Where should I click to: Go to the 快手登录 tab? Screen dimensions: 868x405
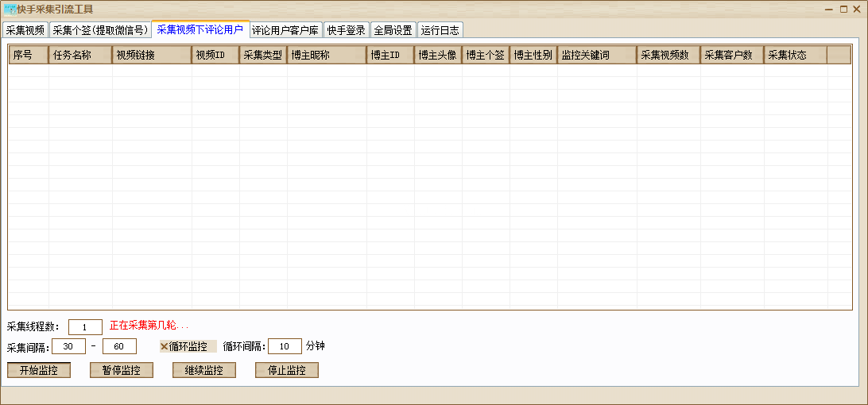[x=347, y=30]
